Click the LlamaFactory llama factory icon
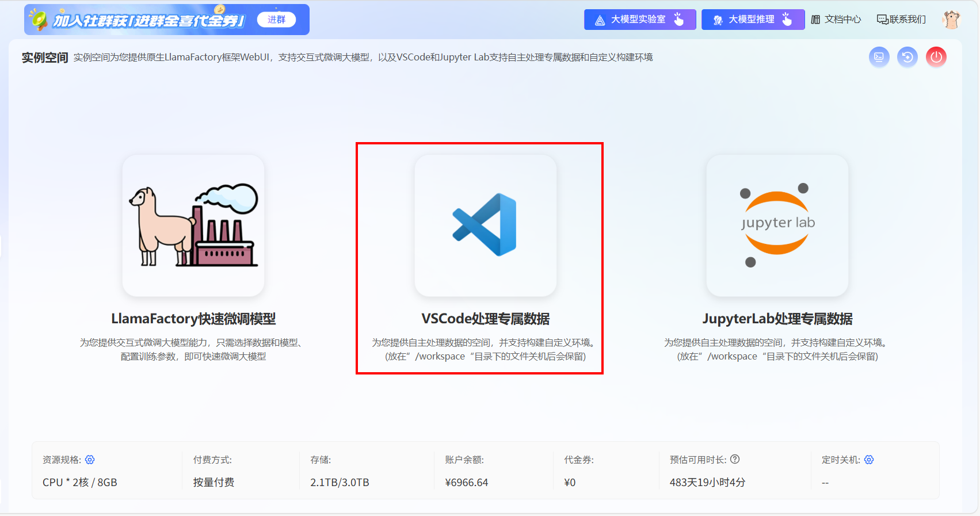 point(193,225)
